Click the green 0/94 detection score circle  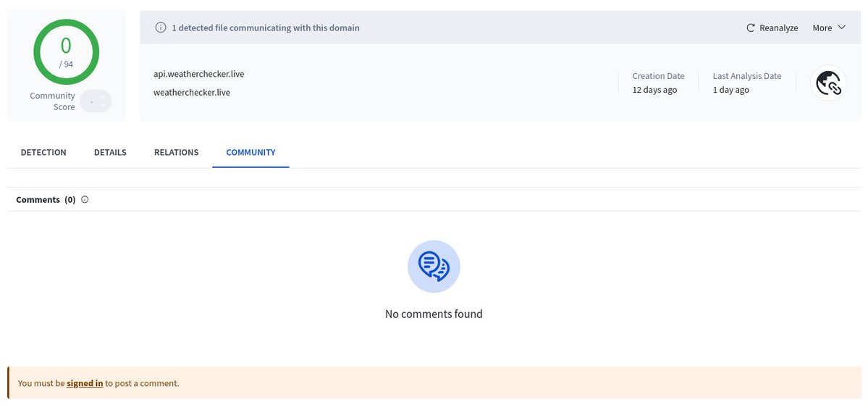click(67, 52)
